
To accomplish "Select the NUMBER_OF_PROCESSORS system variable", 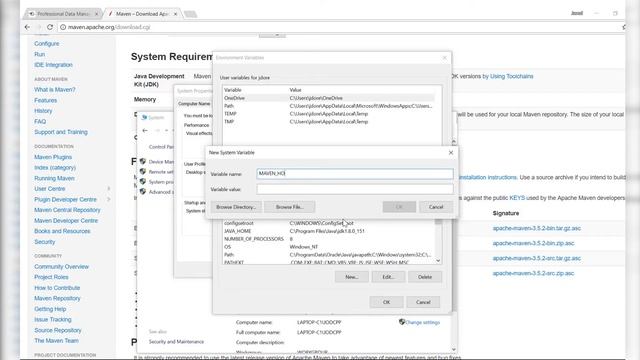I will [329, 239].
